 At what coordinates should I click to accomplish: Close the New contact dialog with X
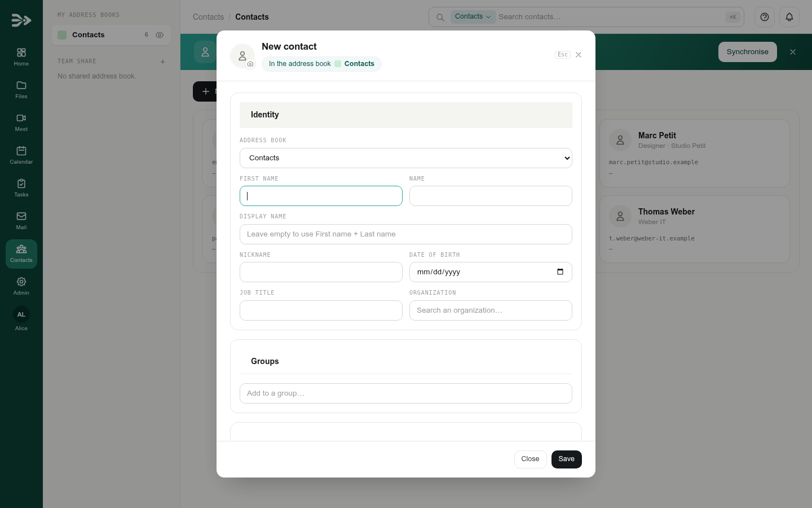point(579,55)
